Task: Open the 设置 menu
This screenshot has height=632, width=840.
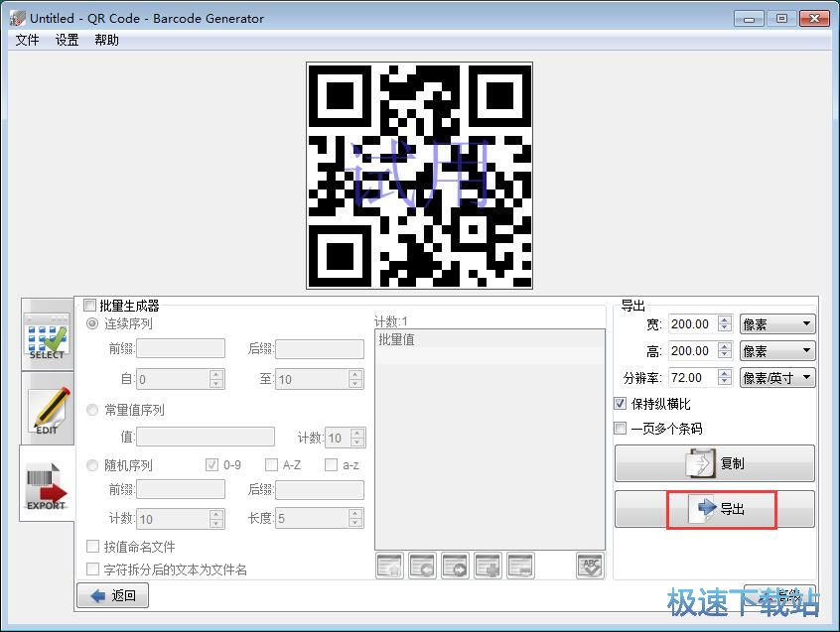Action: 67,40
